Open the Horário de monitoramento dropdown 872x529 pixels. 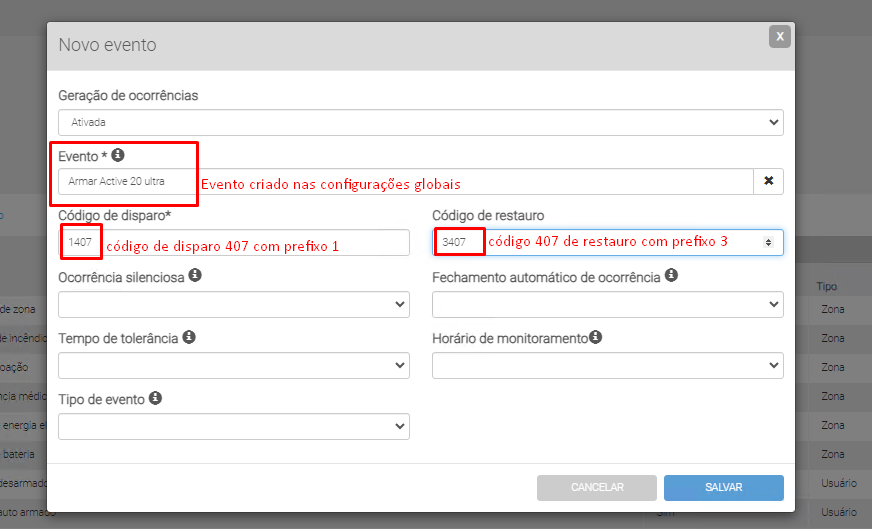pos(607,366)
